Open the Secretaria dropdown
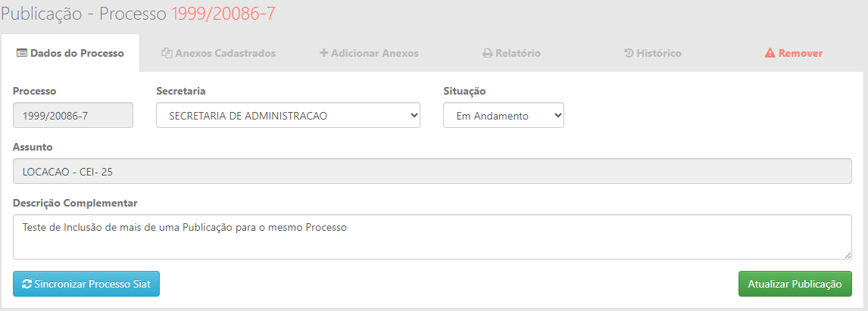 [288, 116]
